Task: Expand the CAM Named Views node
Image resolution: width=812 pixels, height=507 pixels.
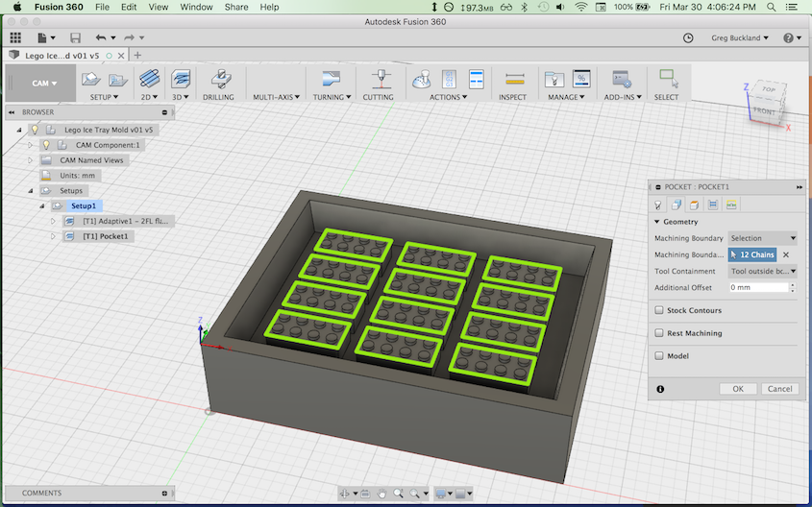Action: pos(30,160)
